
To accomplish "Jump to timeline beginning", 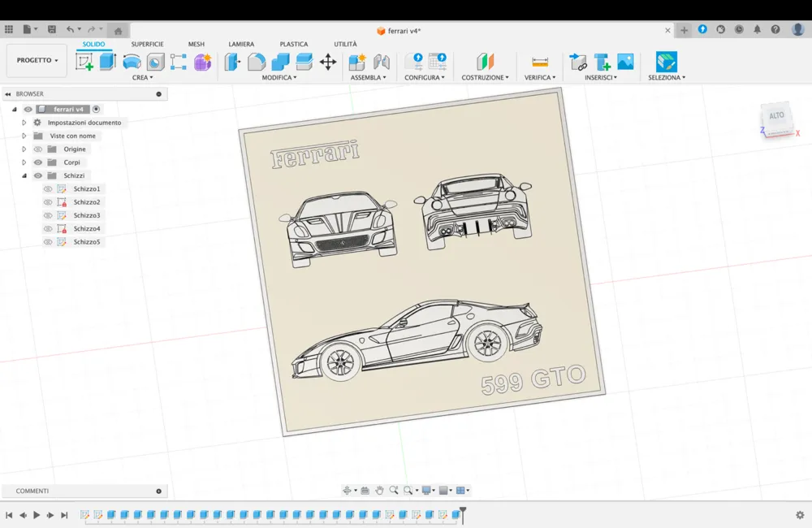I will click(9, 515).
